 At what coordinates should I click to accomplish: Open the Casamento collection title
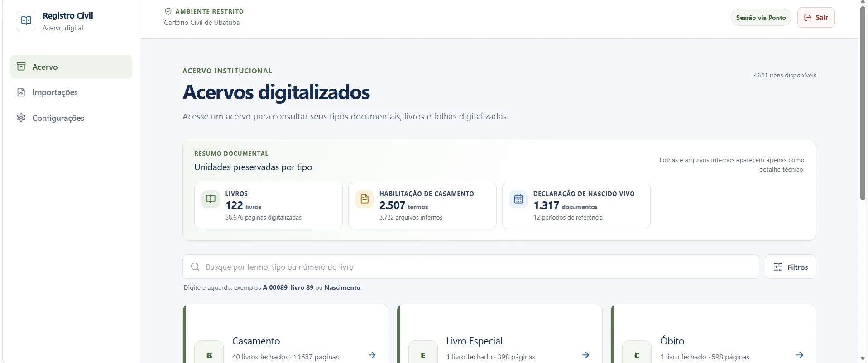[256, 341]
